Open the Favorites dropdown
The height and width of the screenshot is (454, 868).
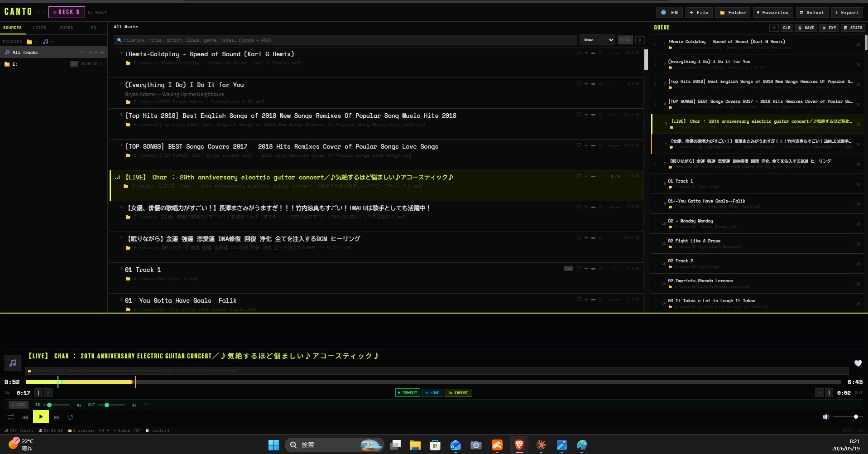point(772,13)
